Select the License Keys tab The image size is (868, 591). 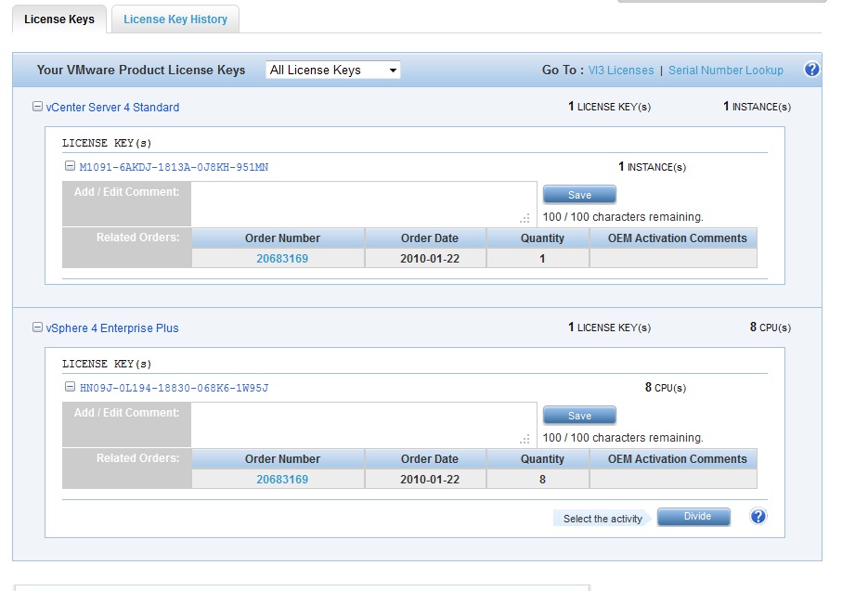pyautogui.click(x=59, y=19)
